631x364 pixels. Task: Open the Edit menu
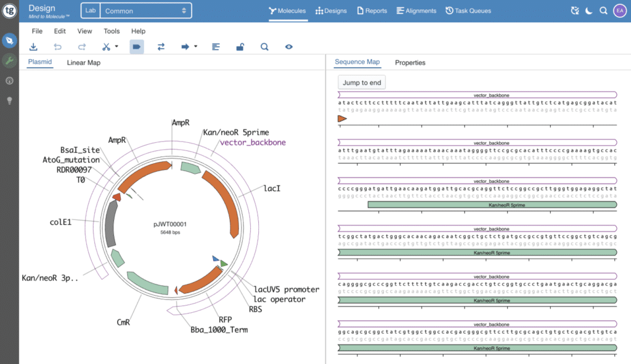pos(60,31)
